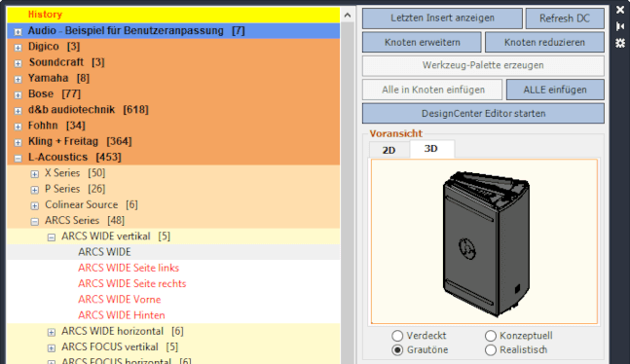Click the 3D speaker preview image

pyautogui.click(x=485, y=241)
